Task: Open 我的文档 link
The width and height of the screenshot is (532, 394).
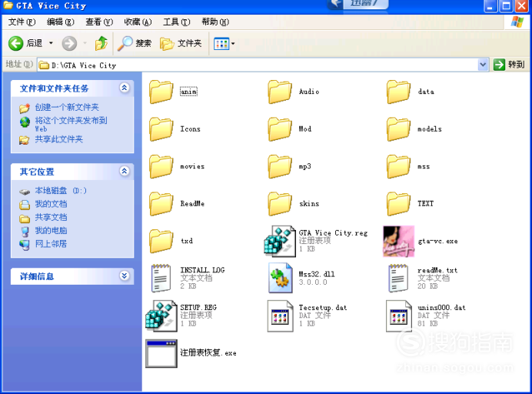Action: coord(51,204)
